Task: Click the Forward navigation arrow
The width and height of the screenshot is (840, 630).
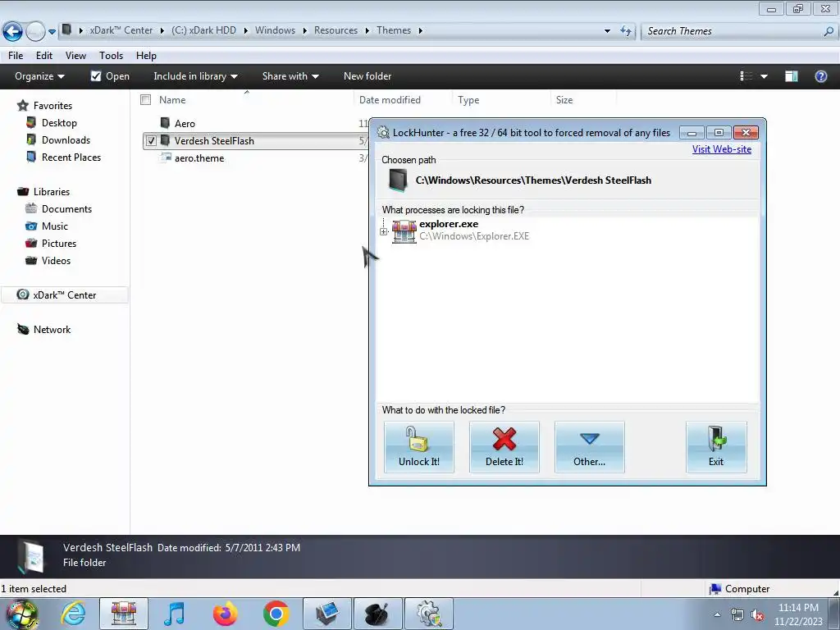Action: (x=35, y=31)
